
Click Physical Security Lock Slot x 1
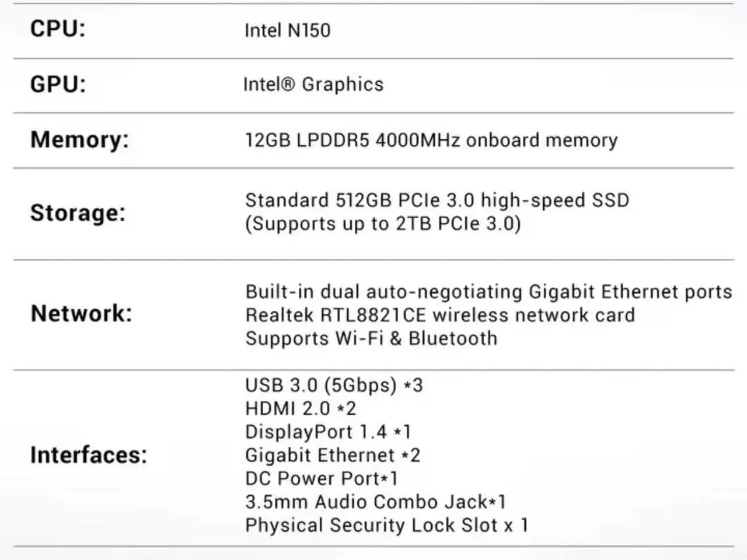[386, 526]
